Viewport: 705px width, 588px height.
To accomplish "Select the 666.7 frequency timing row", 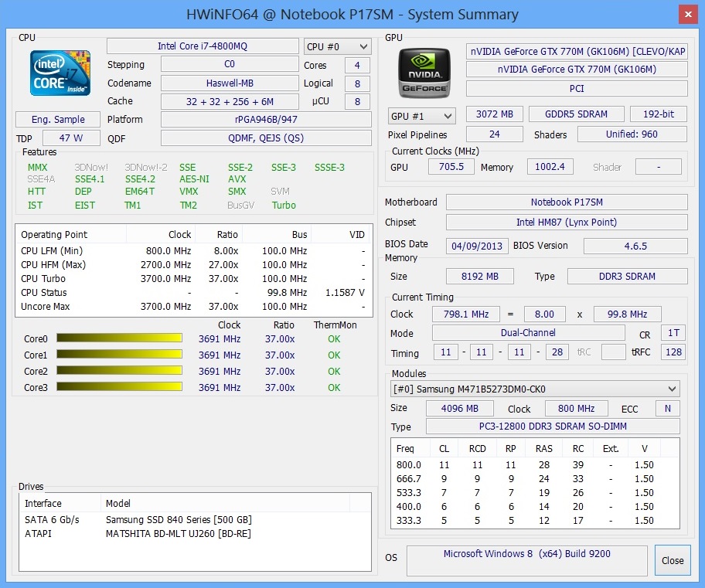I will (535, 479).
